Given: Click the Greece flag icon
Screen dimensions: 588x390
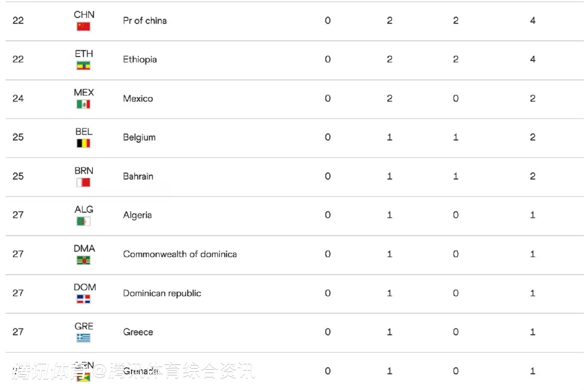Looking at the screenshot, I should [x=83, y=338].
